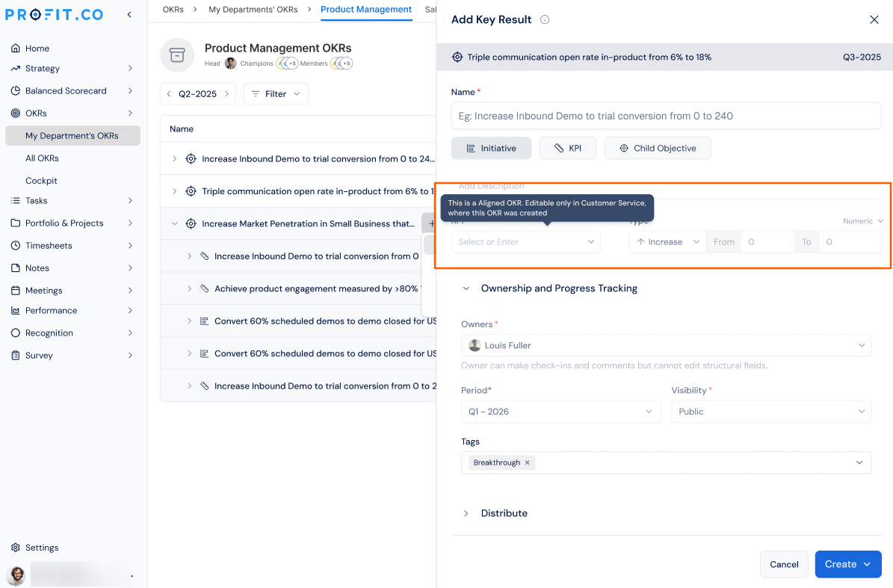Click the Product Management archive box icon

(x=177, y=55)
